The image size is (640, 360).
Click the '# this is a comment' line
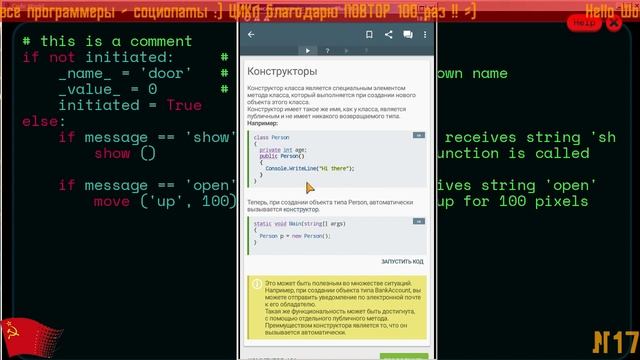[x=107, y=41]
